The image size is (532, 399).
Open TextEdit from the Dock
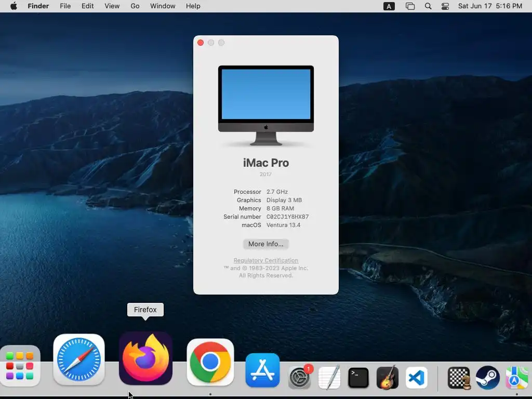click(329, 377)
